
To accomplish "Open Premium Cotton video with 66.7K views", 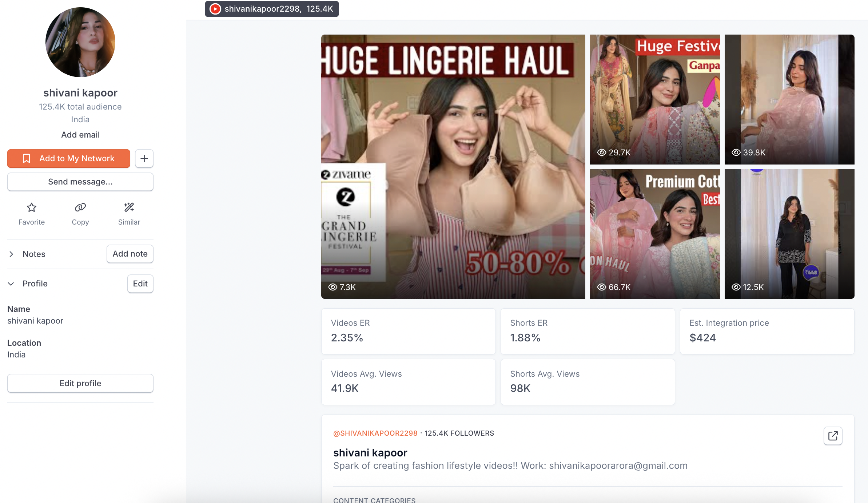I will 655,234.
